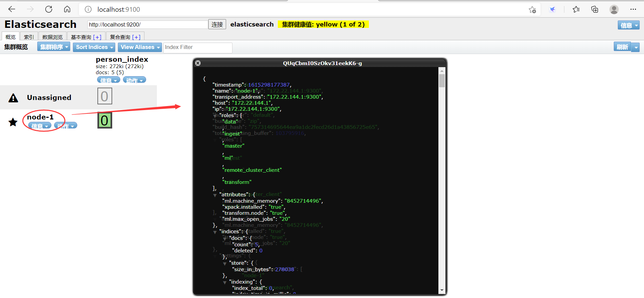Screen dimensions: 644x298
Task: Click the Unassigned warning triangle icon
Action: (x=13, y=98)
